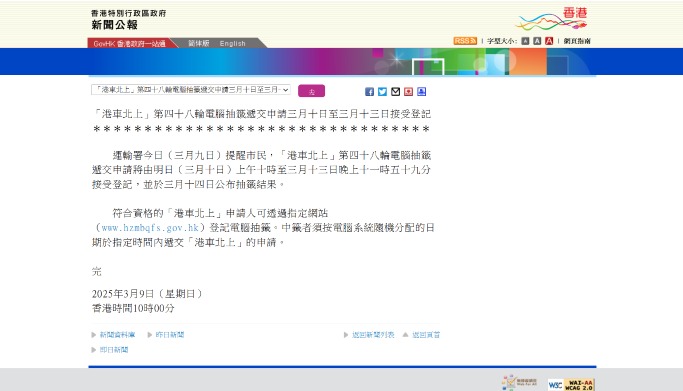Screen dimensions: 683x391
Task: Open the W3C WAI-AA WCAG 2.0 badge
Action: (x=571, y=384)
